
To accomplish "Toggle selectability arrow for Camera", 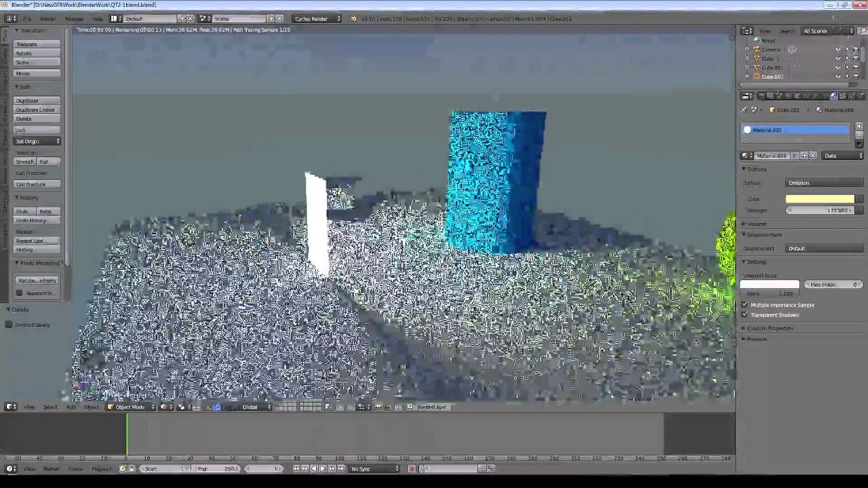I will [x=847, y=49].
